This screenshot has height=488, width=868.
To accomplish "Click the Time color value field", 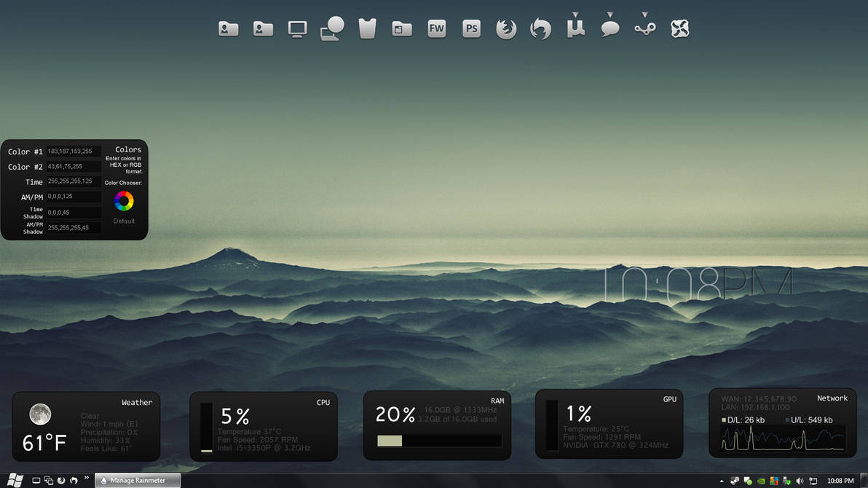I will 73,181.
